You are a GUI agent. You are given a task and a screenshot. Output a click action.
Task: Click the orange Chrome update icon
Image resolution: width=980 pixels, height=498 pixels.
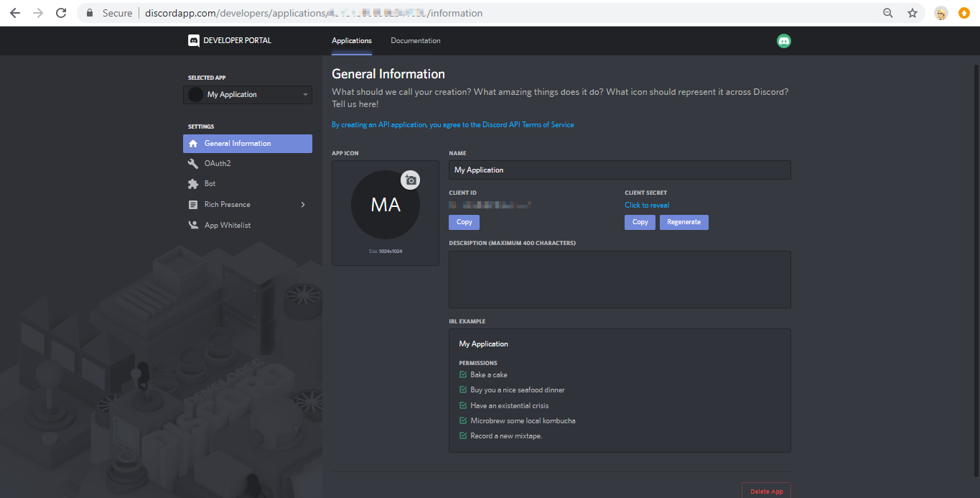pos(964,13)
